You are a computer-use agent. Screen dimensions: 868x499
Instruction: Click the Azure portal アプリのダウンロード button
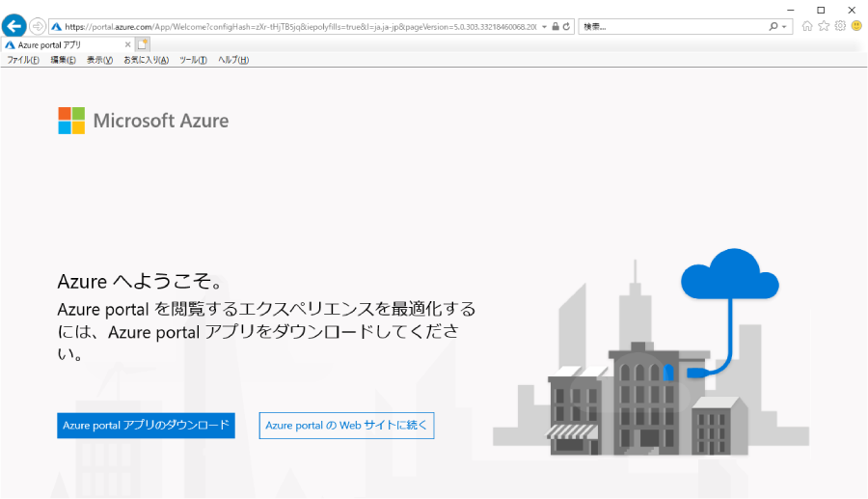(146, 426)
